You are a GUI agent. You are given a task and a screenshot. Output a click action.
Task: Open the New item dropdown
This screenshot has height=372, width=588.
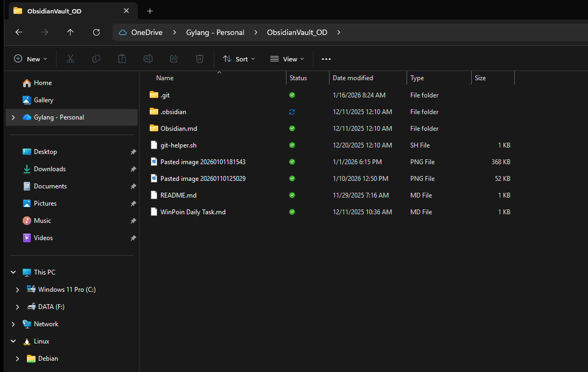pyautogui.click(x=31, y=59)
